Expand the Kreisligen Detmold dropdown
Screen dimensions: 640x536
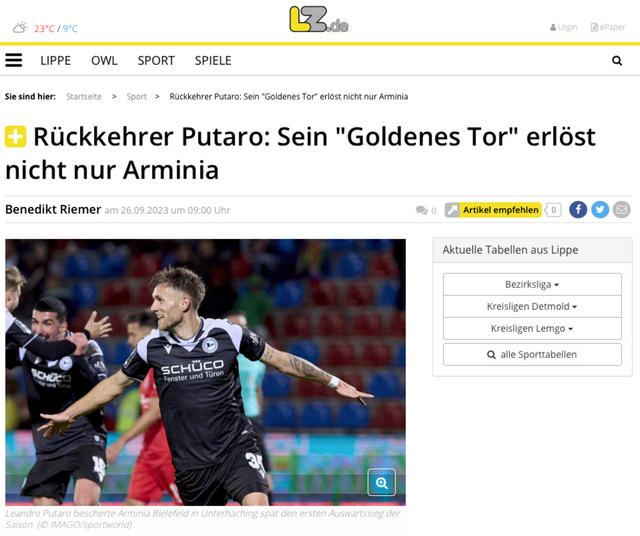pos(532,306)
